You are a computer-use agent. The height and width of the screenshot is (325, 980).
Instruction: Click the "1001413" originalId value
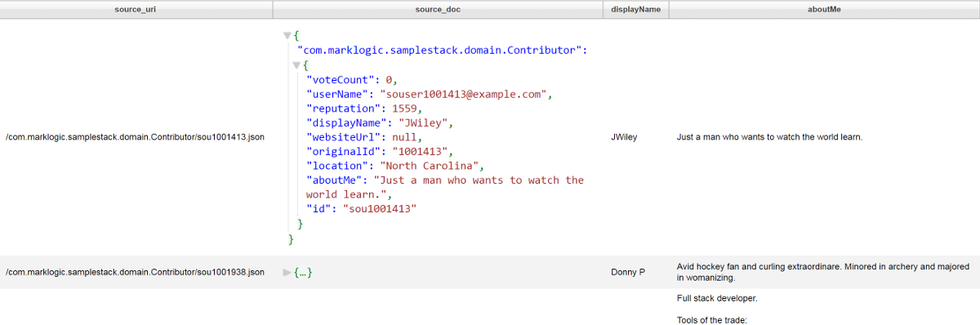[x=421, y=152]
